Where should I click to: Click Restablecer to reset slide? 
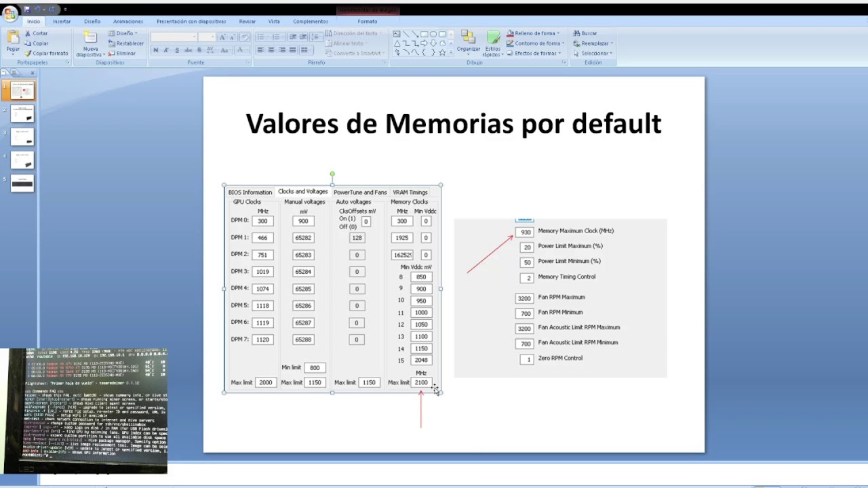pyautogui.click(x=125, y=43)
